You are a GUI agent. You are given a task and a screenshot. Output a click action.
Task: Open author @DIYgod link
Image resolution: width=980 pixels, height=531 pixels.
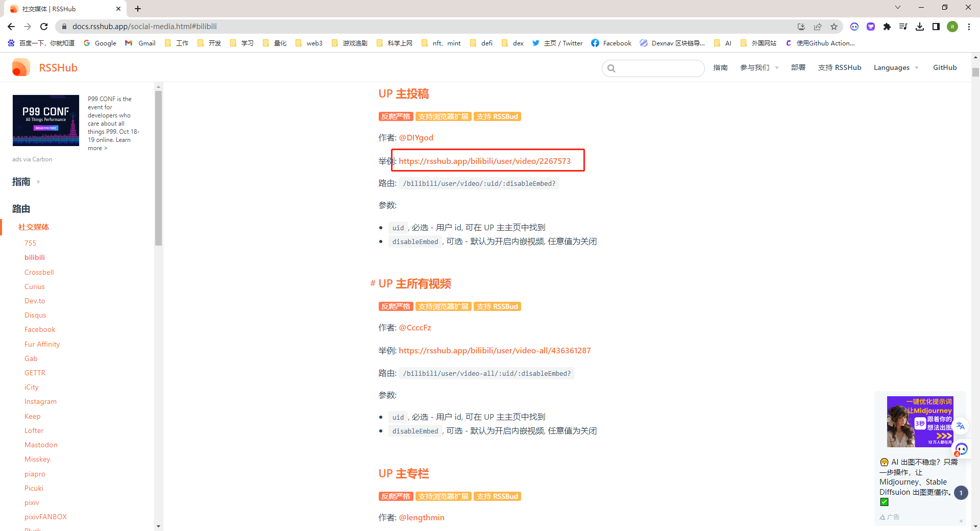(416, 137)
